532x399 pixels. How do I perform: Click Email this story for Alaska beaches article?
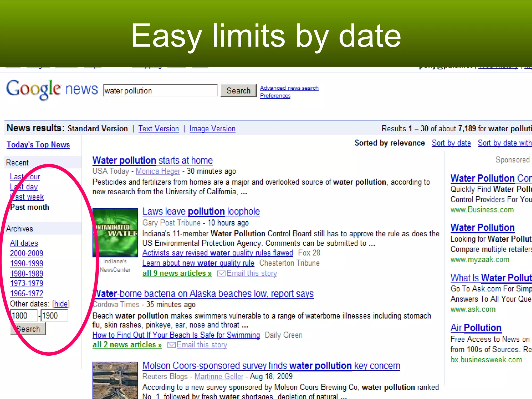[x=202, y=345]
